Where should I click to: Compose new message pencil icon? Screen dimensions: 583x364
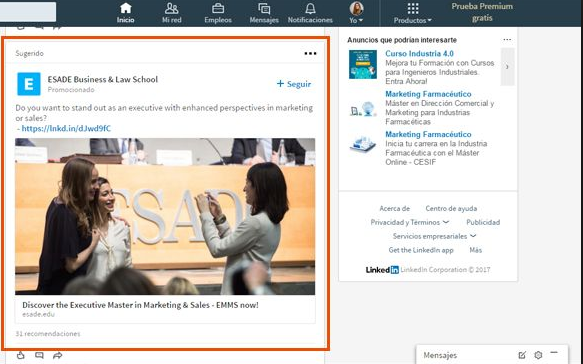click(522, 355)
